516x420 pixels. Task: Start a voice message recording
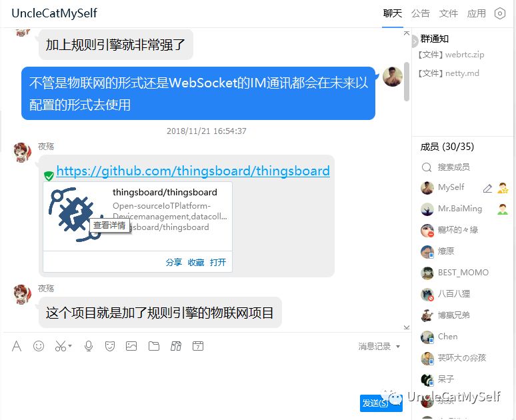89,346
